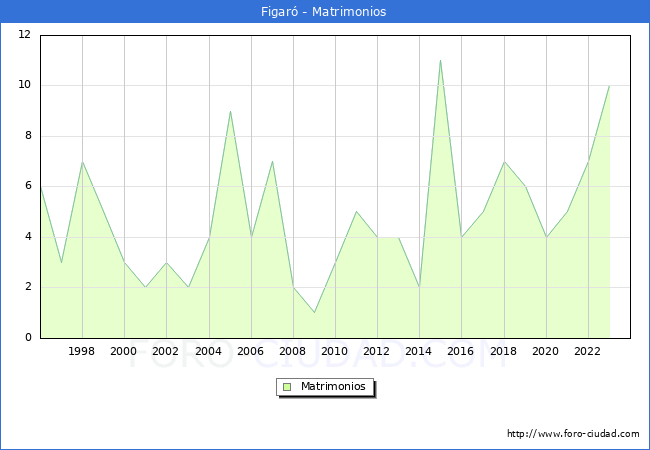Click the 2015 peak data point at 11
The image size is (650, 450).
click(x=440, y=60)
